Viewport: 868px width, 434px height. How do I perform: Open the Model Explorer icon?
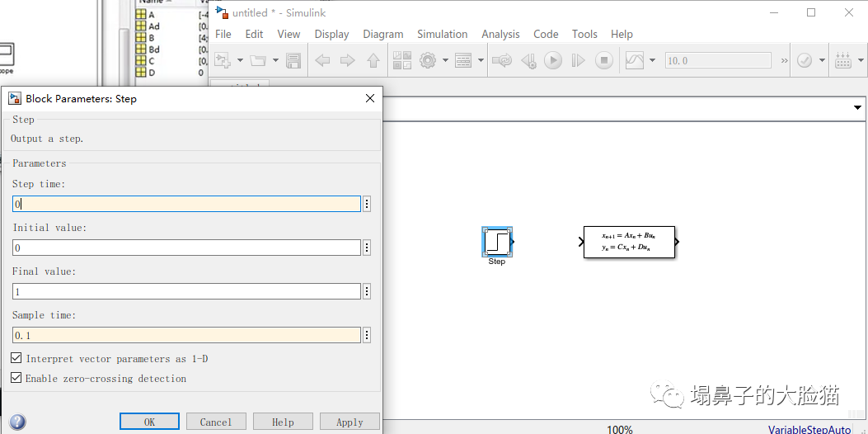(x=462, y=60)
